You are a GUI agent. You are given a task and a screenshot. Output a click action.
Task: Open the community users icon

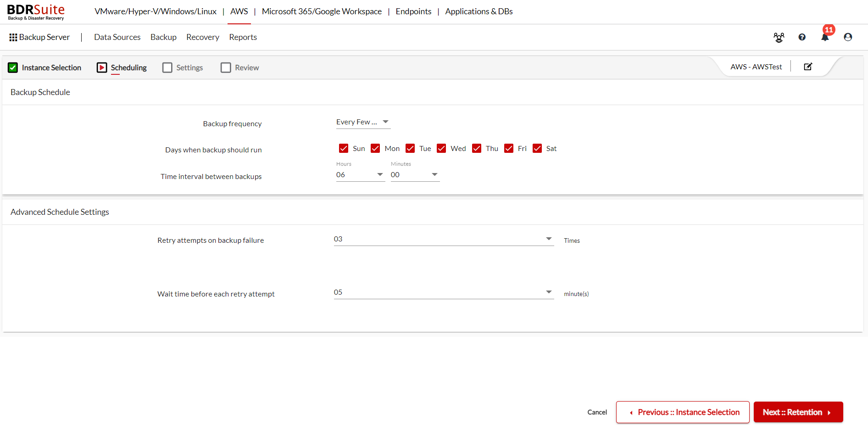[x=779, y=37]
